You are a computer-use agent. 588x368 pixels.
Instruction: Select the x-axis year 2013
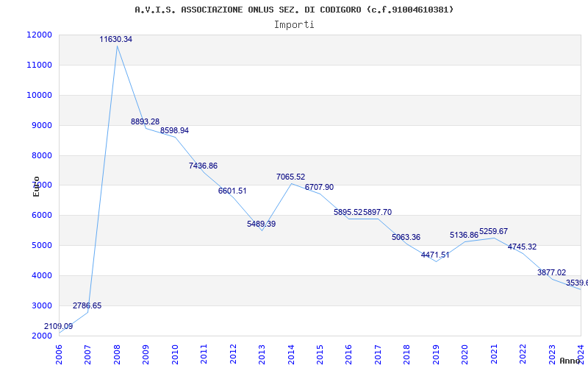[x=262, y=355]
